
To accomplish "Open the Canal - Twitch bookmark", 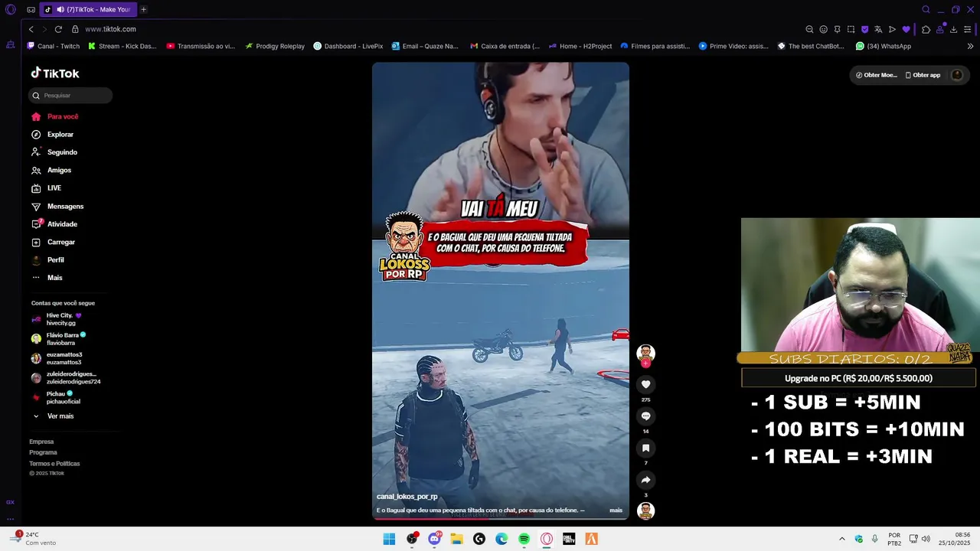I will pyautogui.click(x=53, y=46).
